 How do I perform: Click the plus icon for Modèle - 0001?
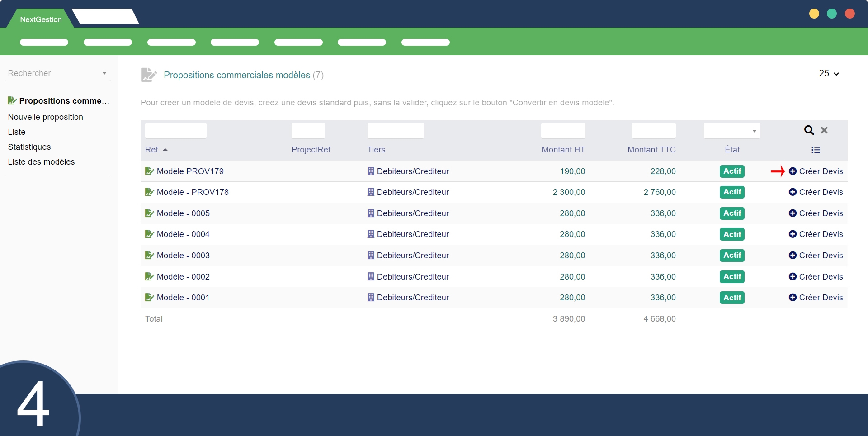pos(793,298)
